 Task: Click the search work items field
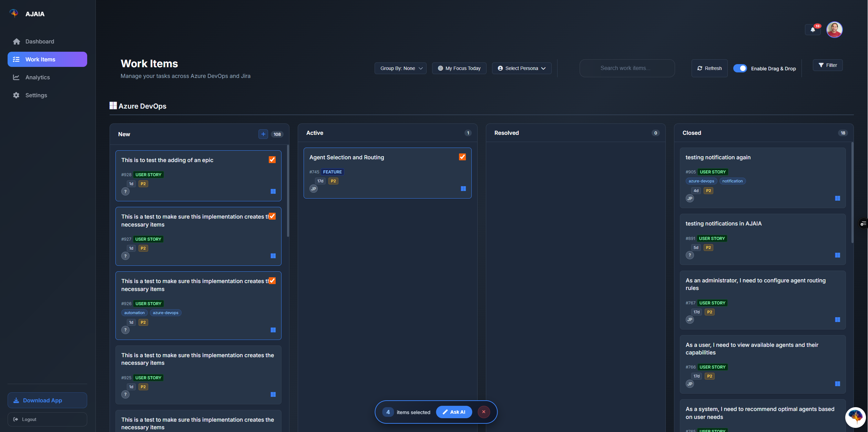click(627, 68)
